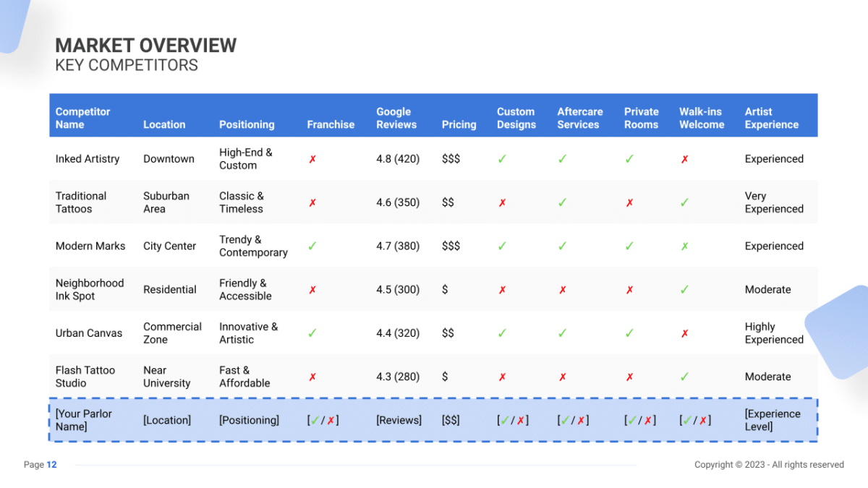Select the Commercial Zone location cell
868x488 pixels.
[x=172, y=333]
